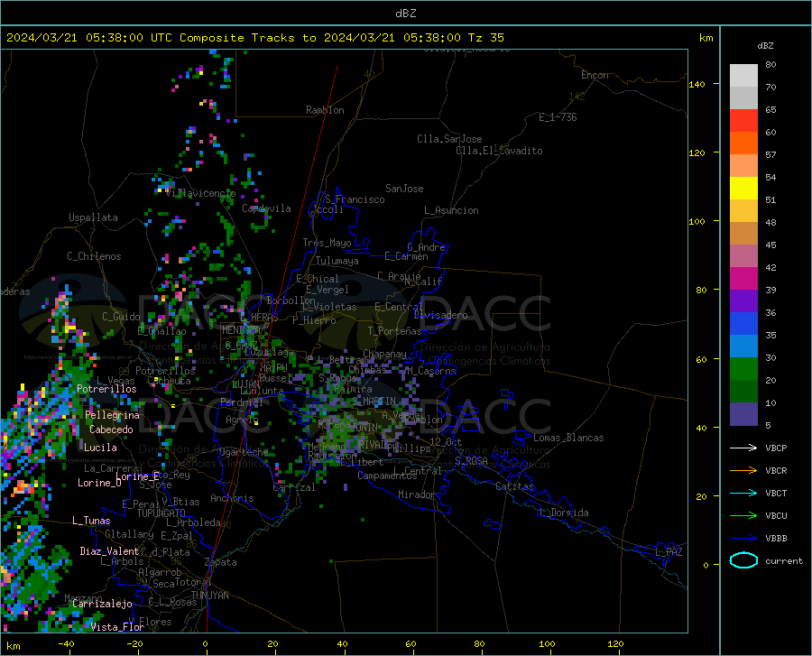This screenshot has height=656, width=812.
Task: Click the Ramblon label near top
Action: pos(325,110)
